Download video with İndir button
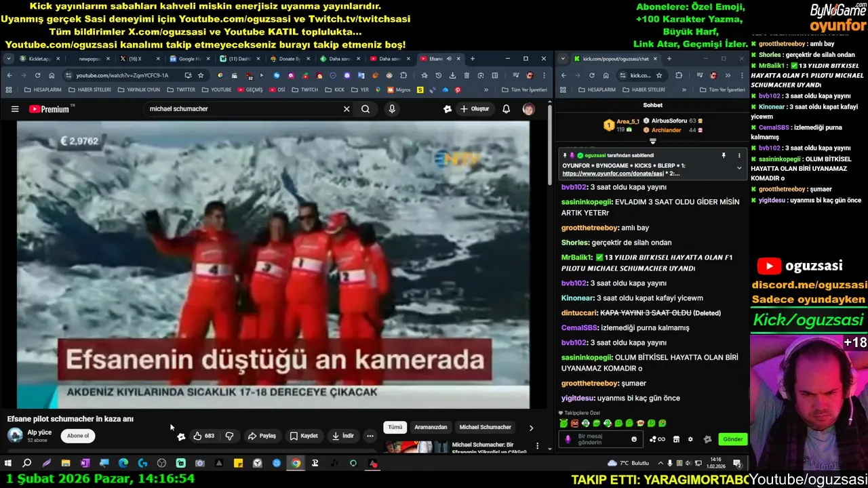This screenshot has height=488, width=868. (343, 436)
